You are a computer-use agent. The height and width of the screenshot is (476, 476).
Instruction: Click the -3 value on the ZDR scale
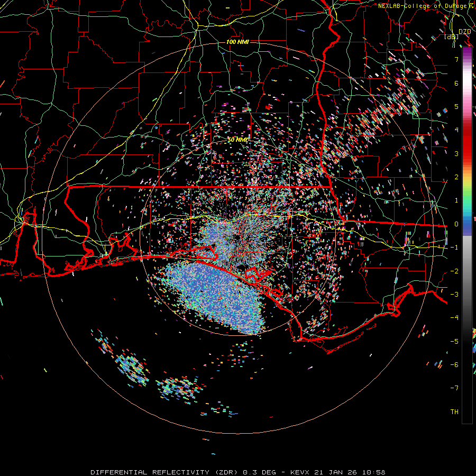(x=454, y=295)
